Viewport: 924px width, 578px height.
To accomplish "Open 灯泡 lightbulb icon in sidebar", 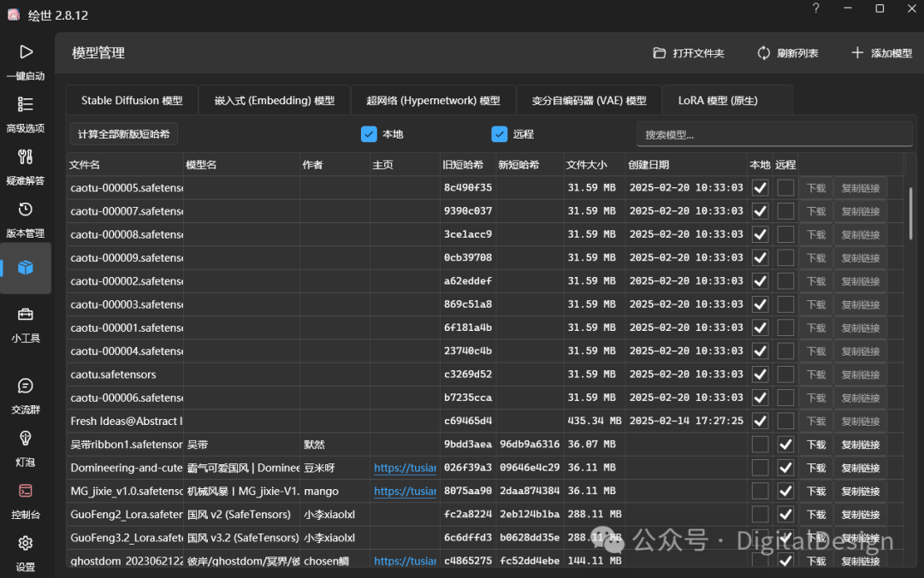I will [26, 439].
